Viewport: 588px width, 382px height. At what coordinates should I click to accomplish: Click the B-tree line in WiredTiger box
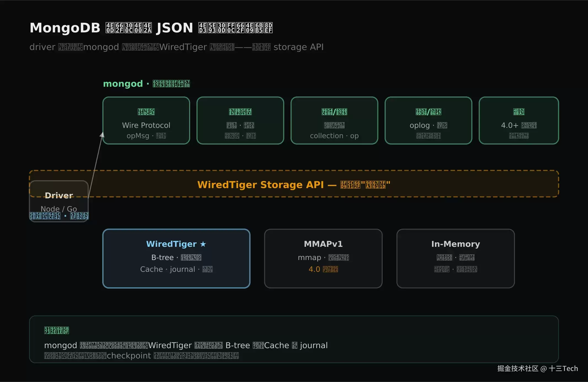point(176,258)
